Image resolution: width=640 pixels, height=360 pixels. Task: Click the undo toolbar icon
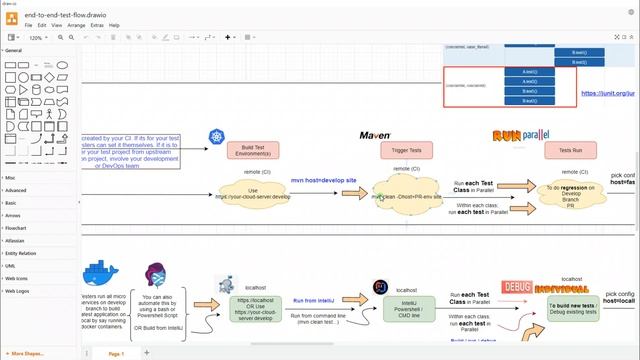[x=86, y=37]
